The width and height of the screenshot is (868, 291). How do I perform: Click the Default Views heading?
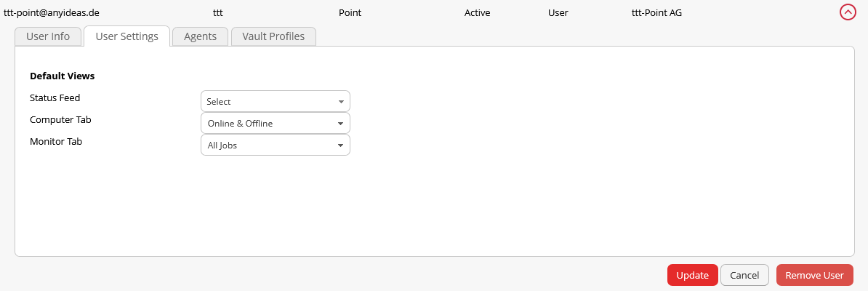pyautogui.click(x=63, y=76)
